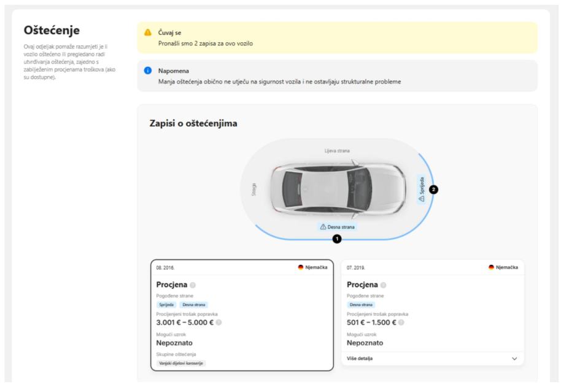
Task: Click damage marker number 1 on car diagram
Action: click(336, 239)
